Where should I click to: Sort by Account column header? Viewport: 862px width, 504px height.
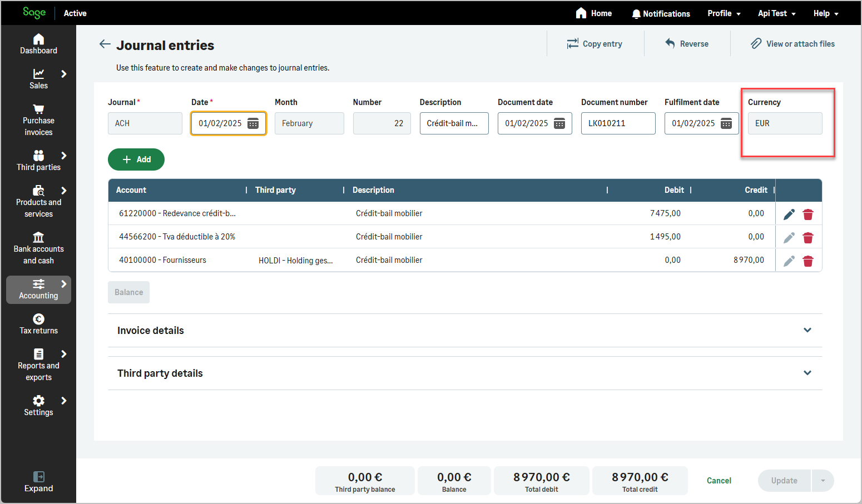tap(131, 190)
